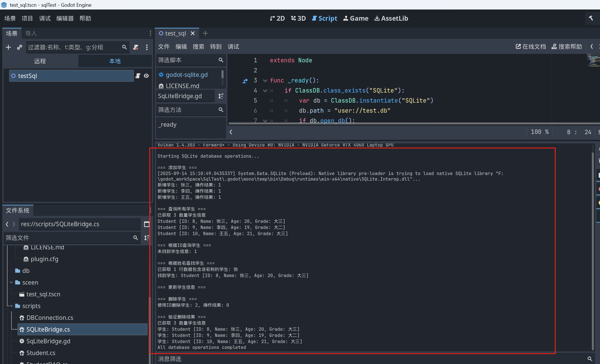Image resolution: width=600 pixels, height=364 pixels.
Task: Open the scene dock extra options menu
Action: (147, 47)
